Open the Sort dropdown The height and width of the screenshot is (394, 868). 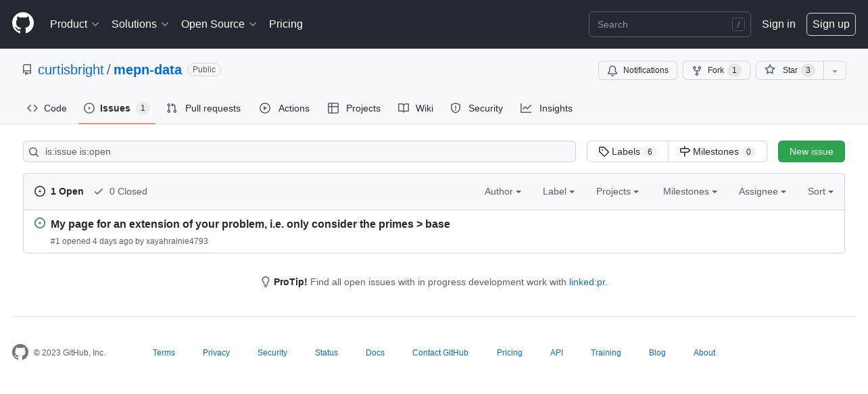coord(821,191)
